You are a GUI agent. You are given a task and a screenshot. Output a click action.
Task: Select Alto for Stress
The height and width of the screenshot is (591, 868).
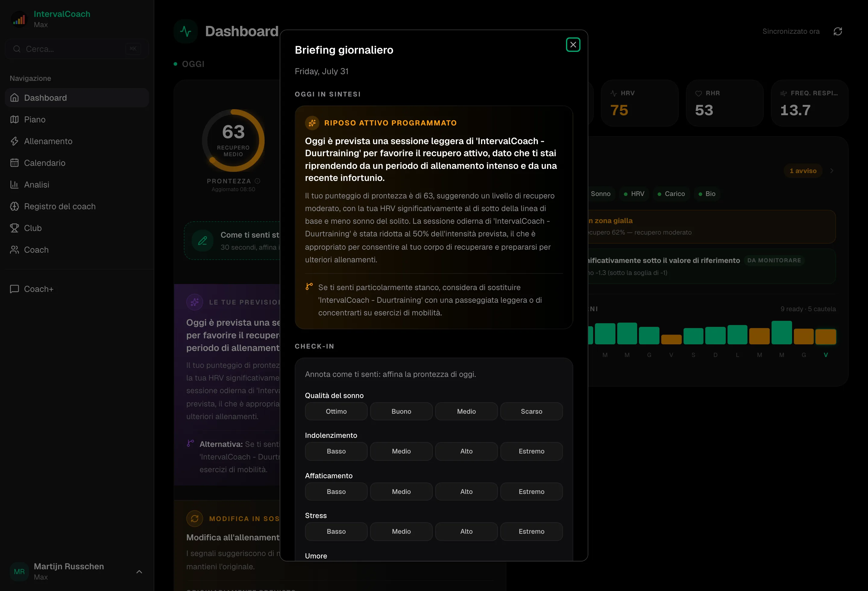467,531
